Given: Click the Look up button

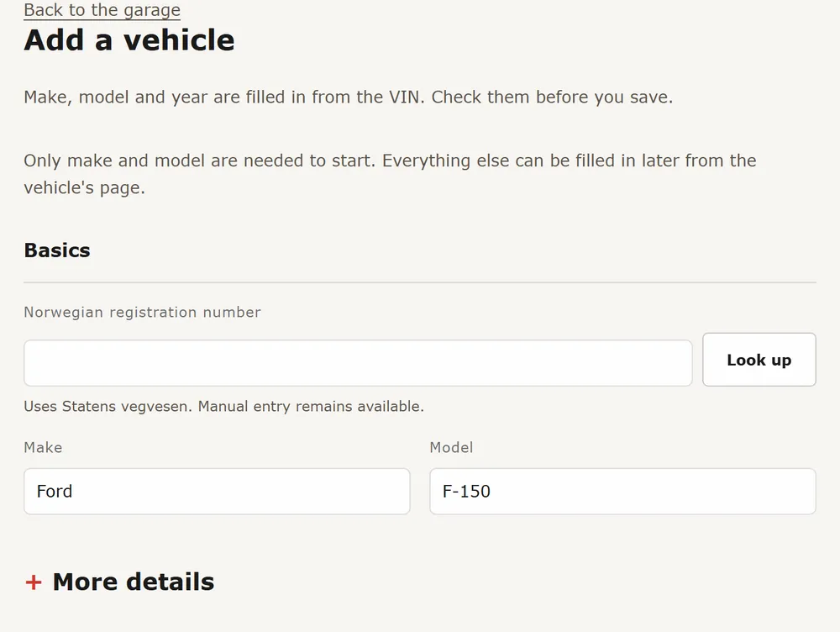Looking at the screenshot, I should [x=759, y=360].
